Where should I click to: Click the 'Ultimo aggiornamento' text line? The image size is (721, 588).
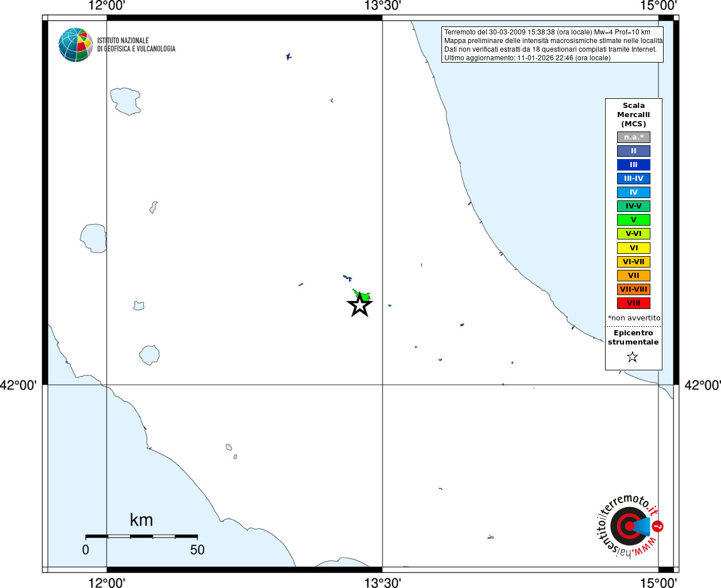527,58
